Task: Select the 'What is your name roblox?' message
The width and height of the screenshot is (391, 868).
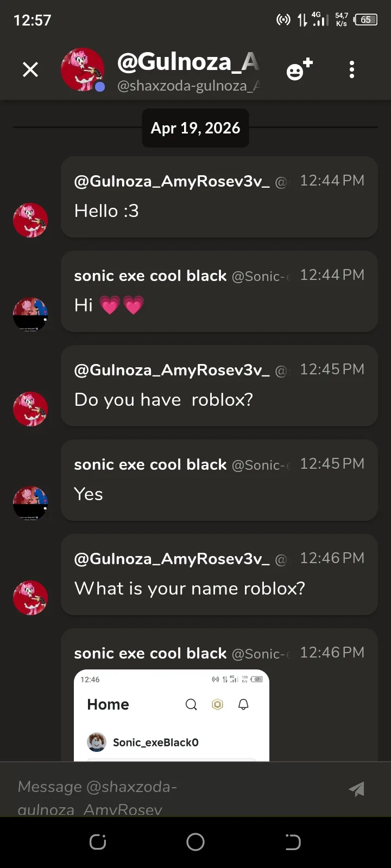Action: [190, 589]
